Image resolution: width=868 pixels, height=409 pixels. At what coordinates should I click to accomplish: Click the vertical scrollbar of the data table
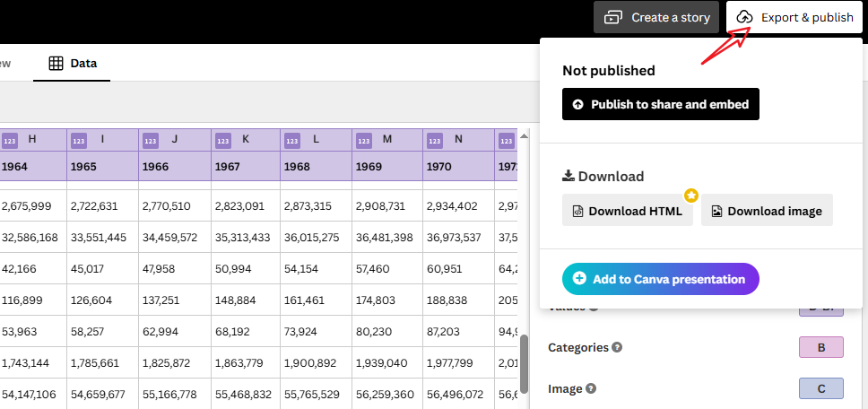tap(523, 359)
